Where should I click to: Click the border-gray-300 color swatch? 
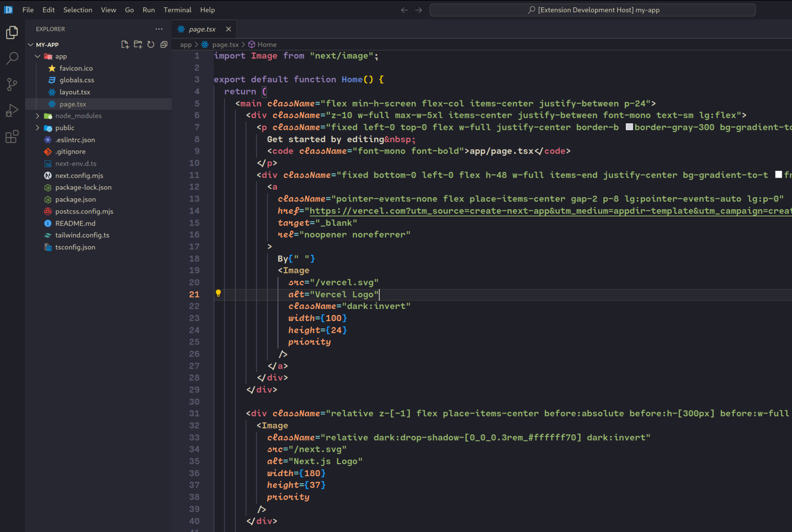pyautogui.click(x=629, y=127)
